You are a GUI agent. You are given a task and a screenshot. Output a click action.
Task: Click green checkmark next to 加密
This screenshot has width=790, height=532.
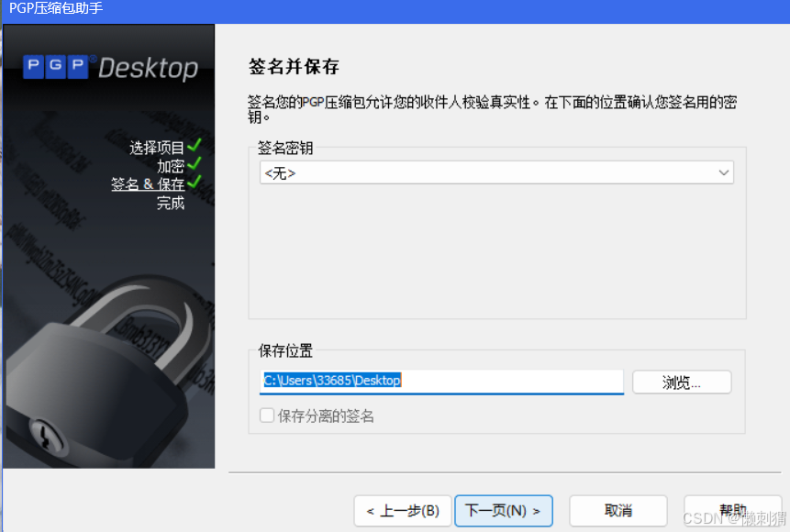pyautogui.click(x=195, y=163)
